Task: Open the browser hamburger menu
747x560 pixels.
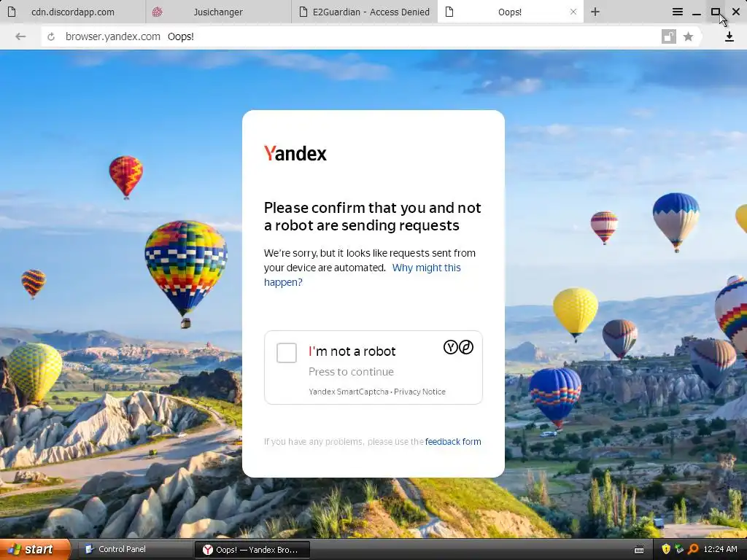Action: pos(678,12)
